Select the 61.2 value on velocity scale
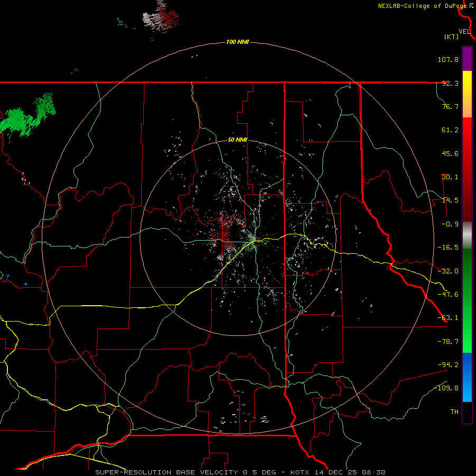The width and height of the screenshot is (476, 476). pos(450,130)
